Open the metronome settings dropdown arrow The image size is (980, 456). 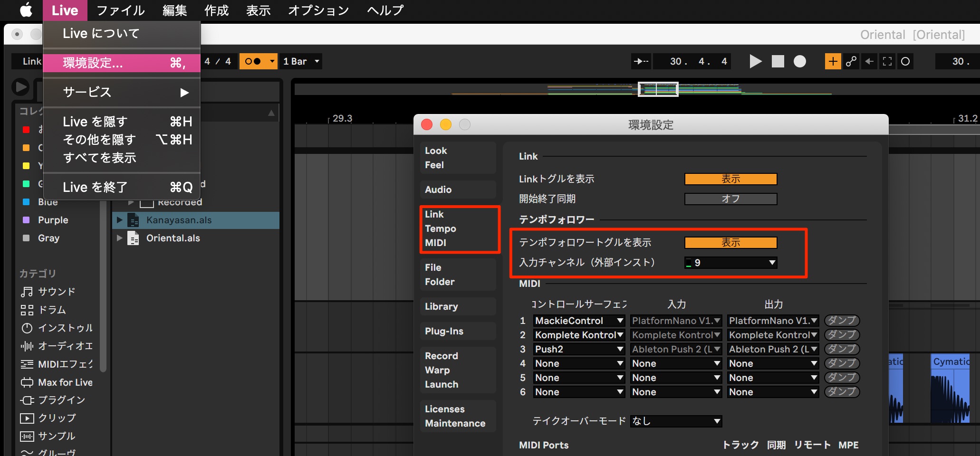[272, 61]
